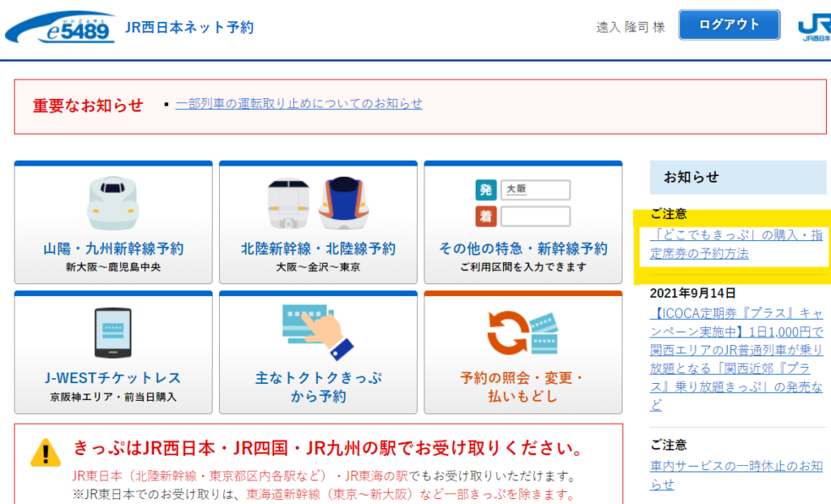
Task: Click the お知らせ sidebar header
Action: [738, 177]
